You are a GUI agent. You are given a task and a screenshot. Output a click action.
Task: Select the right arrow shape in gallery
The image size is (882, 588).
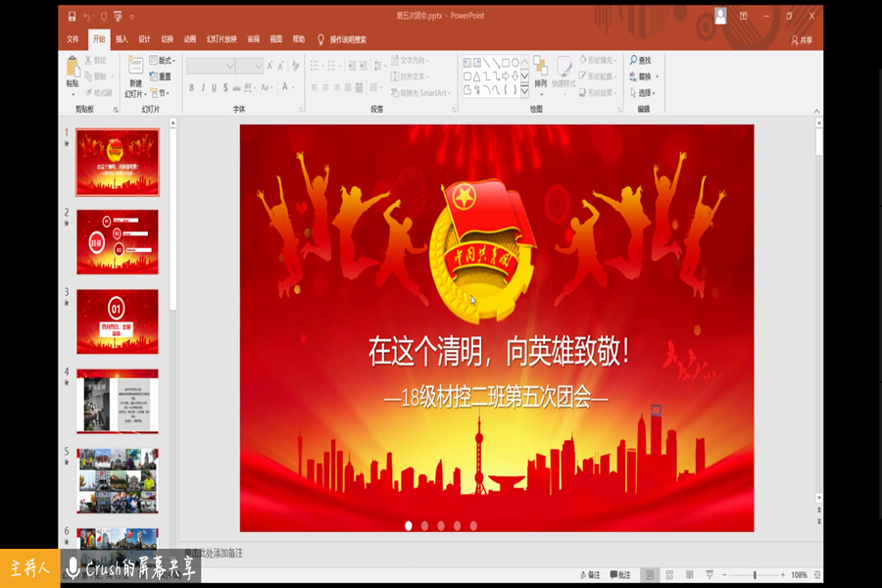[505, 76]
